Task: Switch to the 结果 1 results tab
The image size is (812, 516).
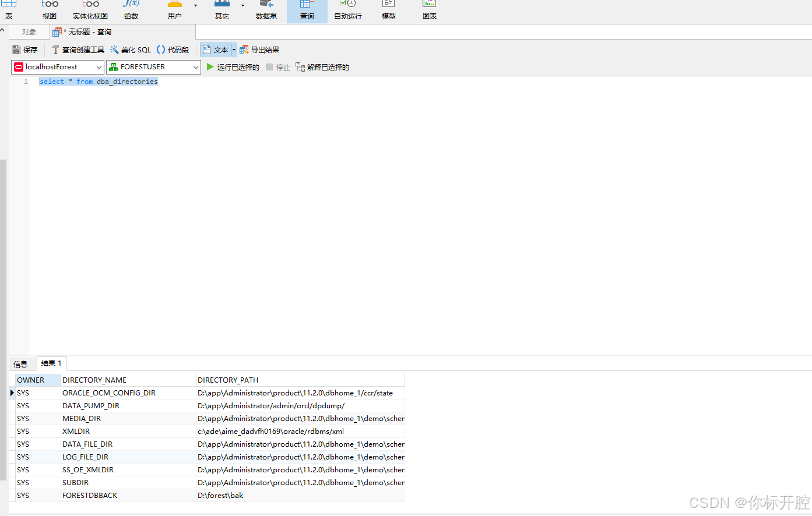Action: (x=51, y=363)
